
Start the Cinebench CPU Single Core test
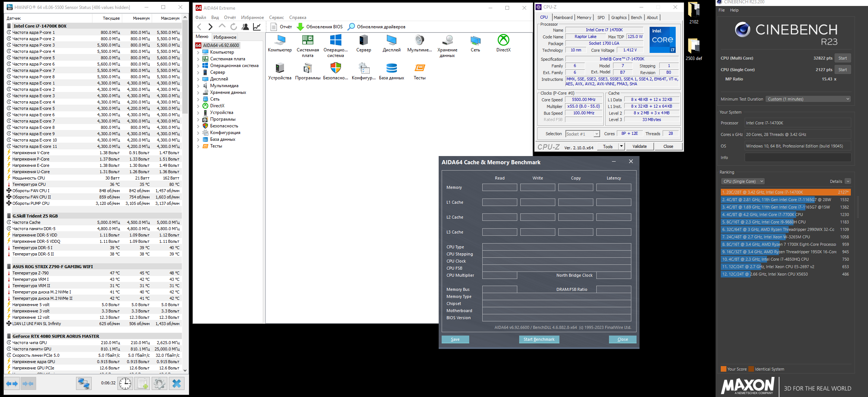(842, 70)
